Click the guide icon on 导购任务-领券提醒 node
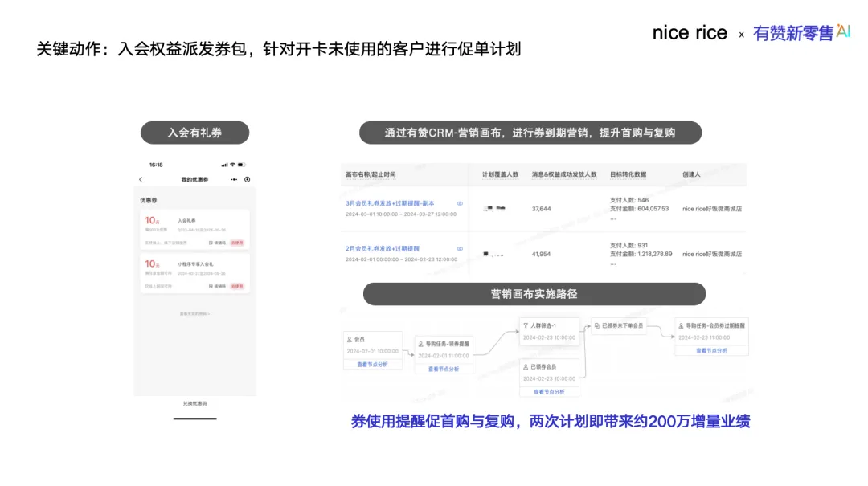This screenshot has width=868, height=486. 420,344
